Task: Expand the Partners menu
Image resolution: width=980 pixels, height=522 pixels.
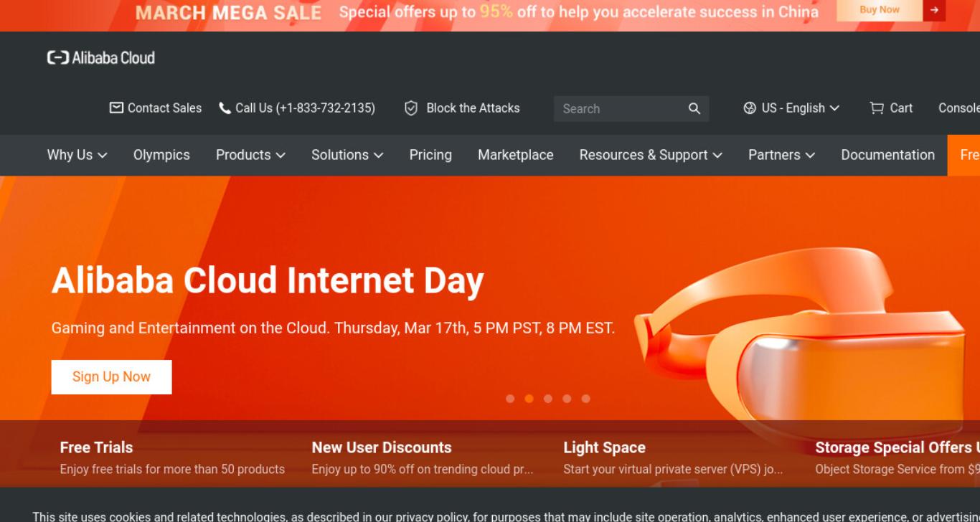Action: [781, 155]
